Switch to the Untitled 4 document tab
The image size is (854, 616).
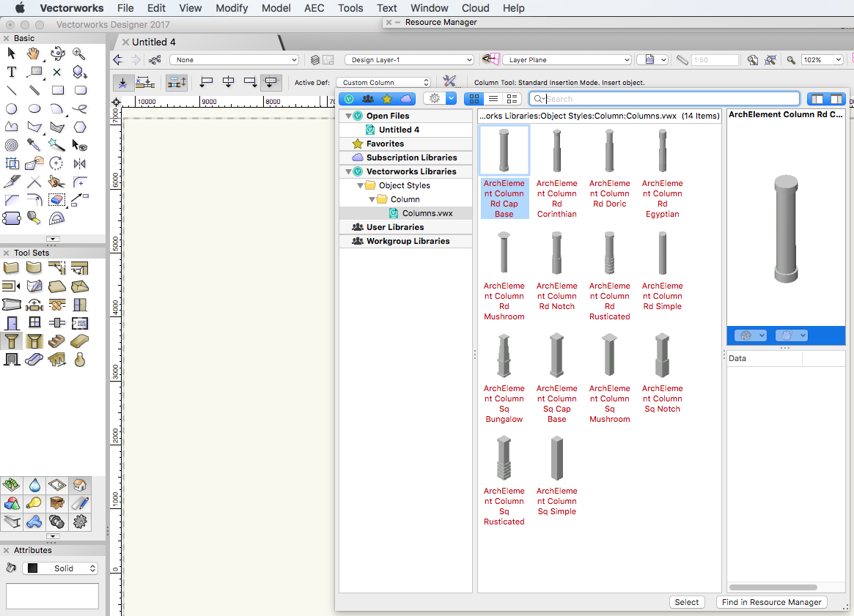point(155,42)
